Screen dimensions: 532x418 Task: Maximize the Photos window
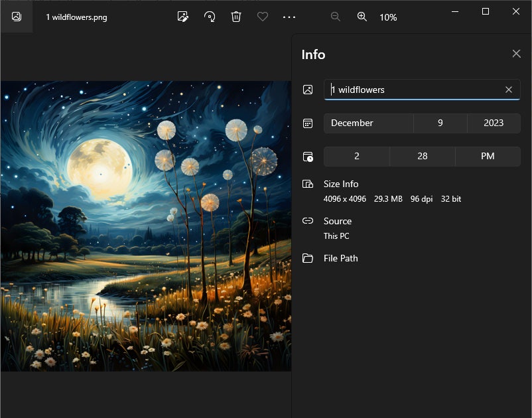pos(486,11)
